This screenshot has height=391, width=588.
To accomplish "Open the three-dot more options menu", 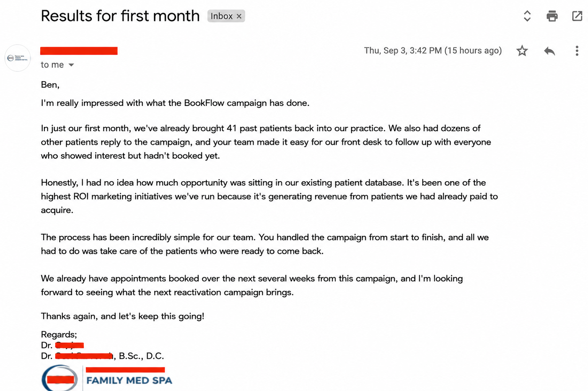I will pyautogui.click(x=577, y=51).
